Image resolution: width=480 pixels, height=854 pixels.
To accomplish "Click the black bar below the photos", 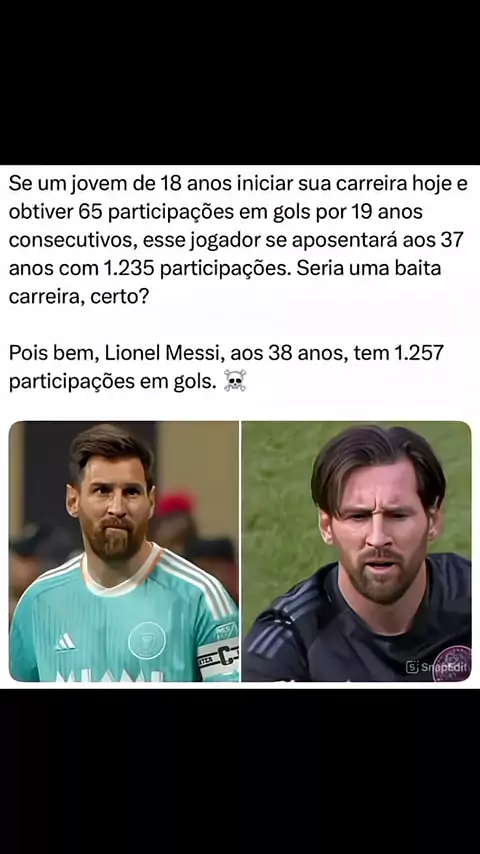I will (240, 771).
